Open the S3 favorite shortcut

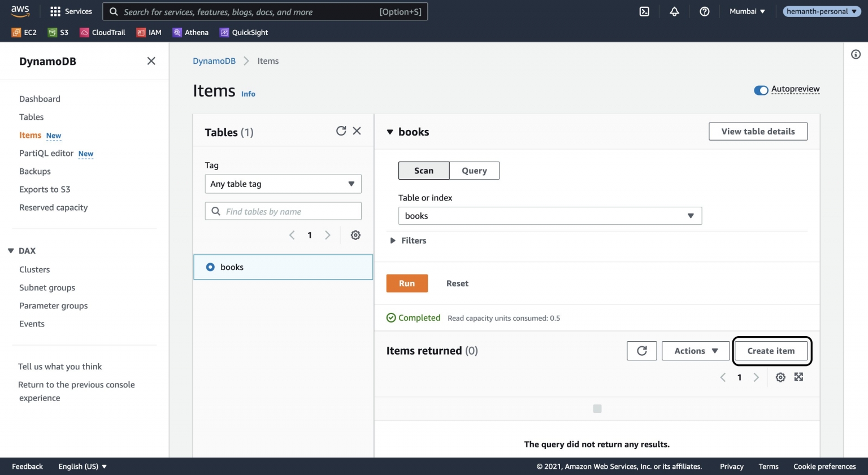[58, 32]
